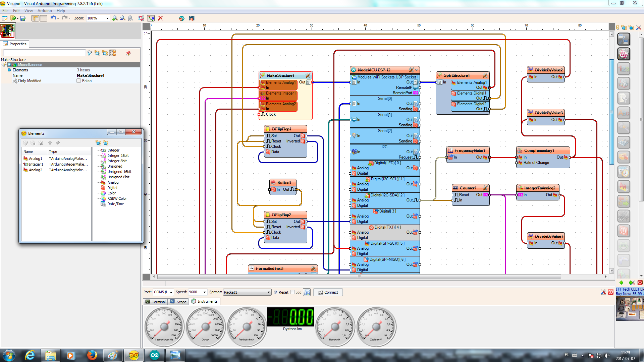Toggle the grid dots display button
Viewport: 644px width, 362px height.
[44, 18]
